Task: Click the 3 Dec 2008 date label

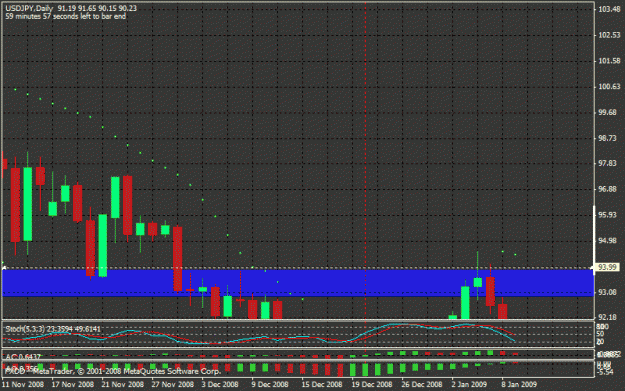Action: point(220,385)
